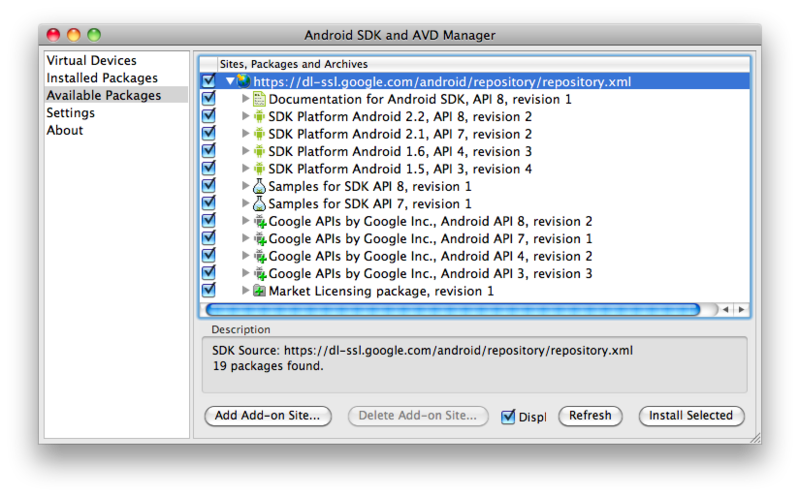800x497 pixels.
Task: Select repository.xml URL tree row
Action: [474, 81]
